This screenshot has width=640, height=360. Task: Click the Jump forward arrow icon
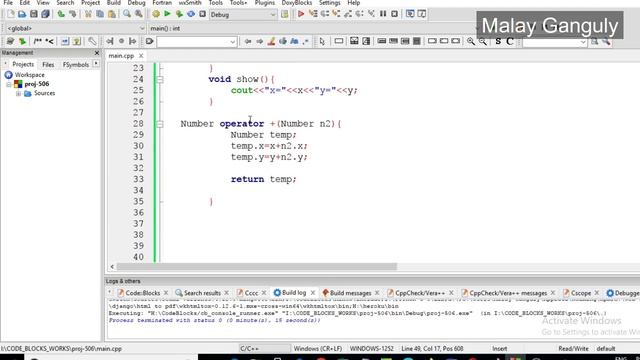pos(259,41)
